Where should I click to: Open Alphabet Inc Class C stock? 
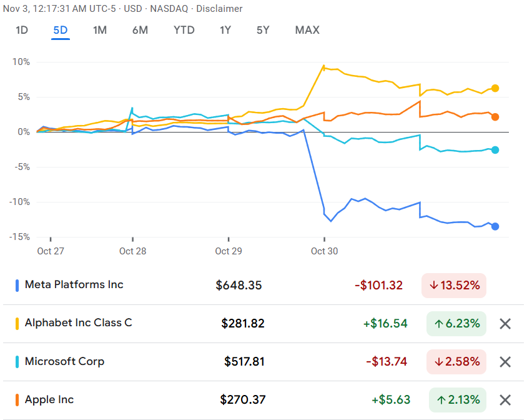78,323
